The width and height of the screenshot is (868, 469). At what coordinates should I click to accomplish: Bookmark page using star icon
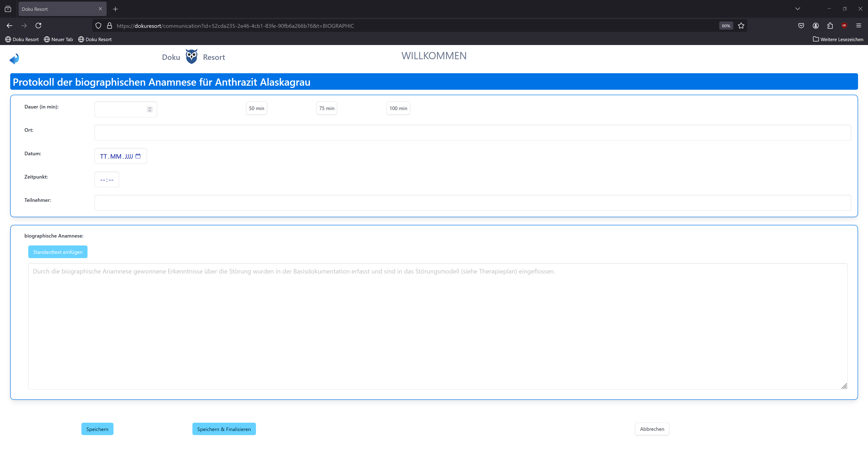point(741,26)
